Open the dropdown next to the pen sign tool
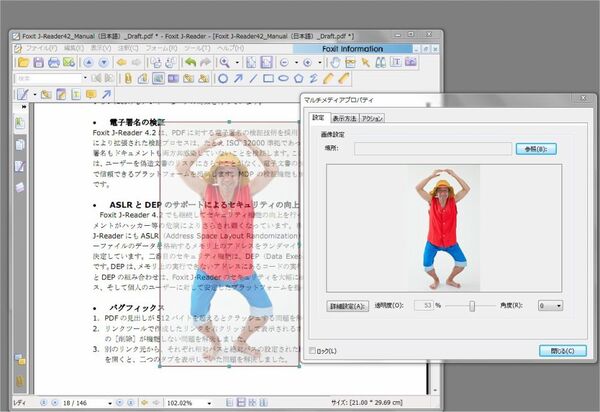The height and width of the screenshot is (412, 600). [35, 94]
